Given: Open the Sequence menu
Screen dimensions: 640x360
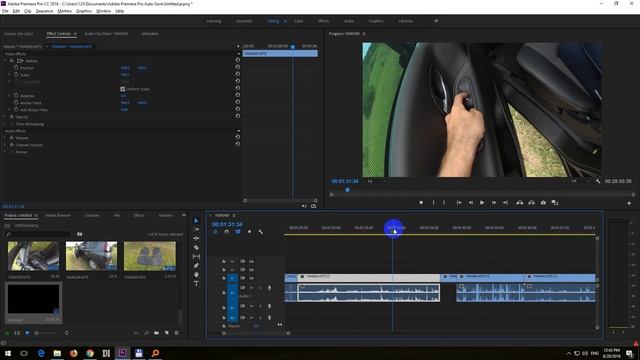Looking at the screenshot, I should (x=44, y=11).
